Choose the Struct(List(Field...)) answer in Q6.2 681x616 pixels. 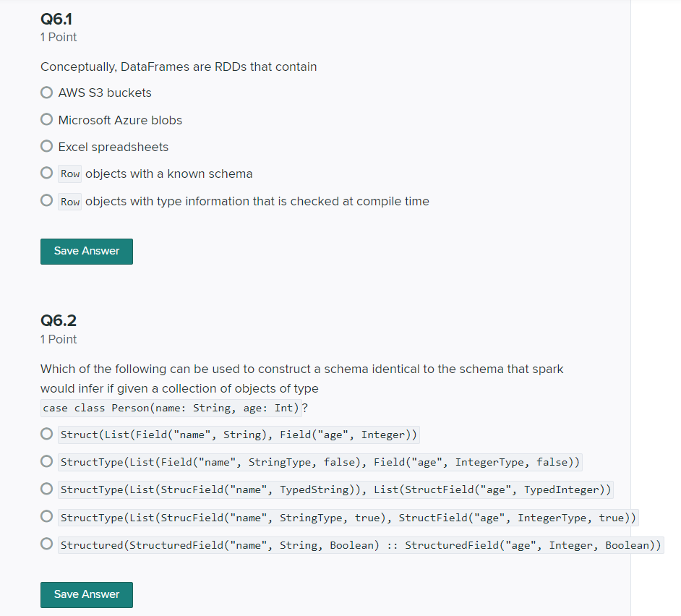pyautogui.click(x=46, y=434)
